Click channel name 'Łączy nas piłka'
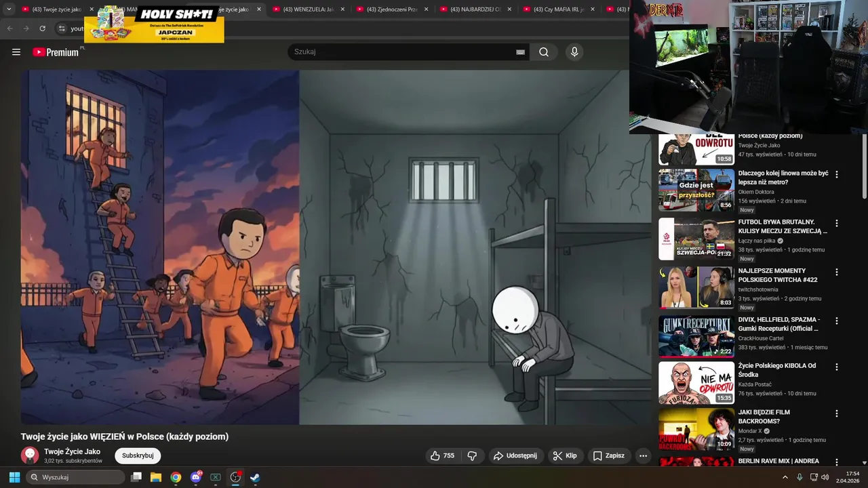Image resolution: width=868 pixels, height=488 pixels. [x=757, y=241]
